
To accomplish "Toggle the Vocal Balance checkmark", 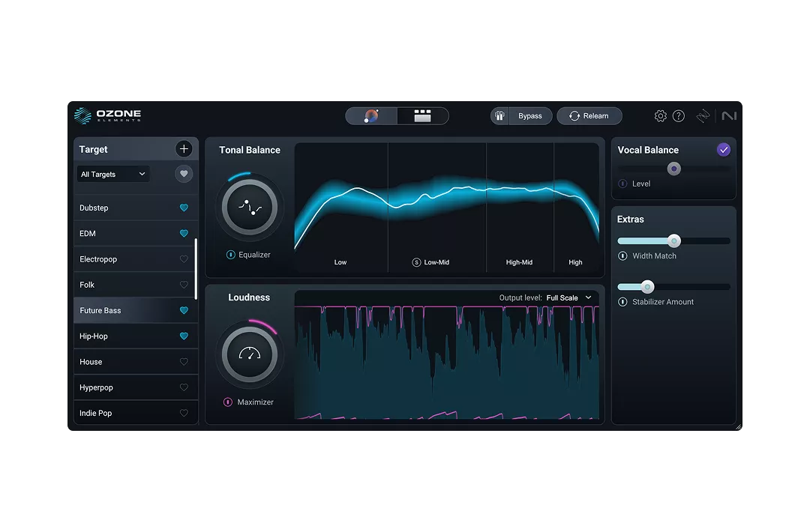I will (723, 149).
